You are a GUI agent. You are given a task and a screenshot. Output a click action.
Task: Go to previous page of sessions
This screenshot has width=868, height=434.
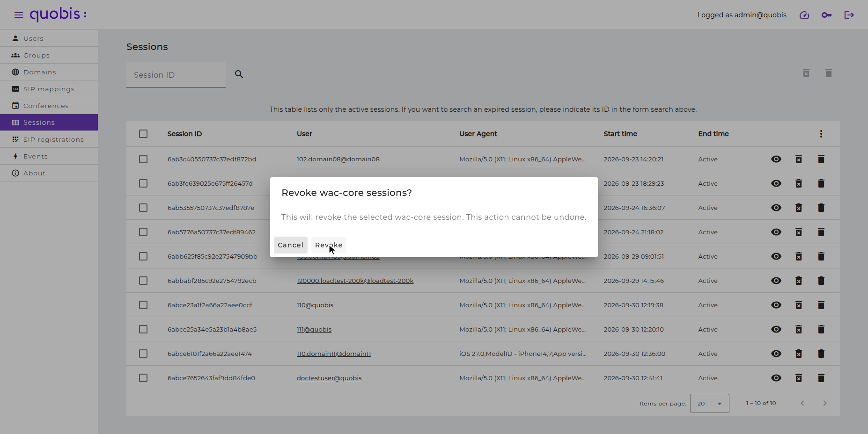click(x=802, y=403)
